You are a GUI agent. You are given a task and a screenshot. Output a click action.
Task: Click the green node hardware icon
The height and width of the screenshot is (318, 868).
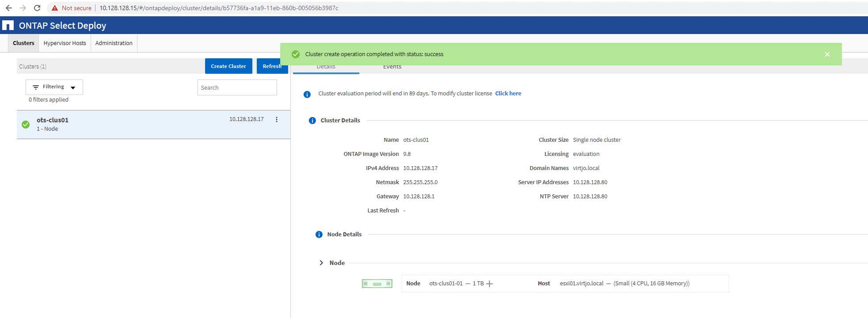[x=377, y=284]
